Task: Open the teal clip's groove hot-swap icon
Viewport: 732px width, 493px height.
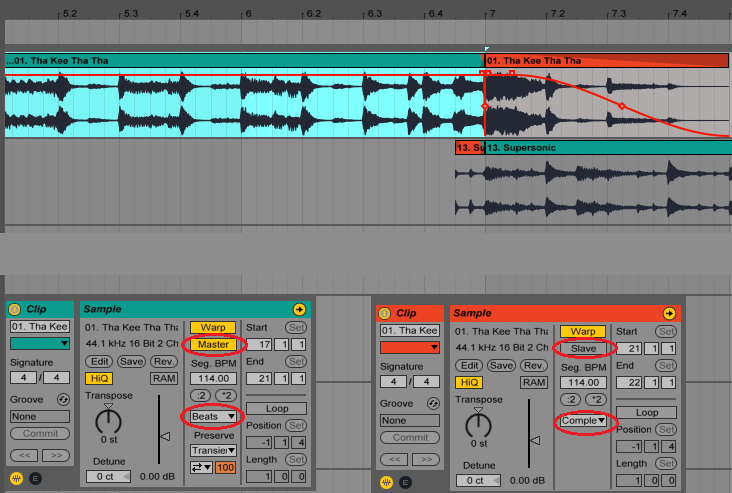Action: click(63, 399)
